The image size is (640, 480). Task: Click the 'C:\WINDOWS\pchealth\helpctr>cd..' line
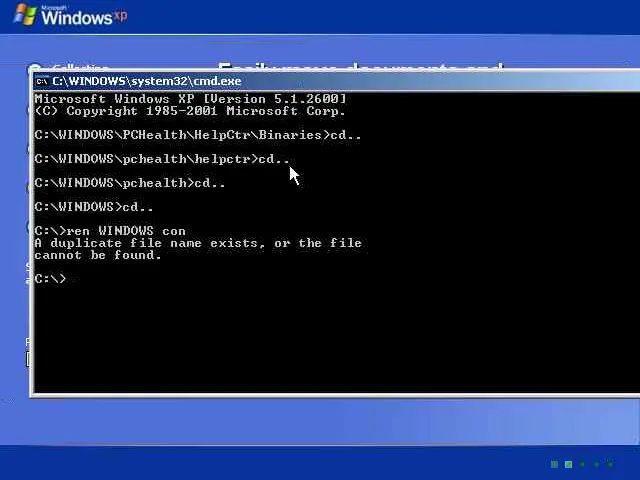point(162,159)
